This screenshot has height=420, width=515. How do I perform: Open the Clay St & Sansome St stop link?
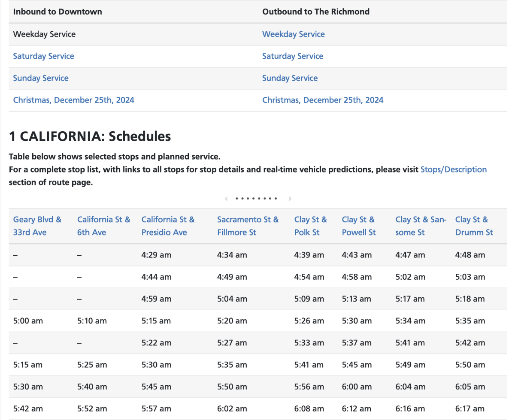click(x=421, y=226)
